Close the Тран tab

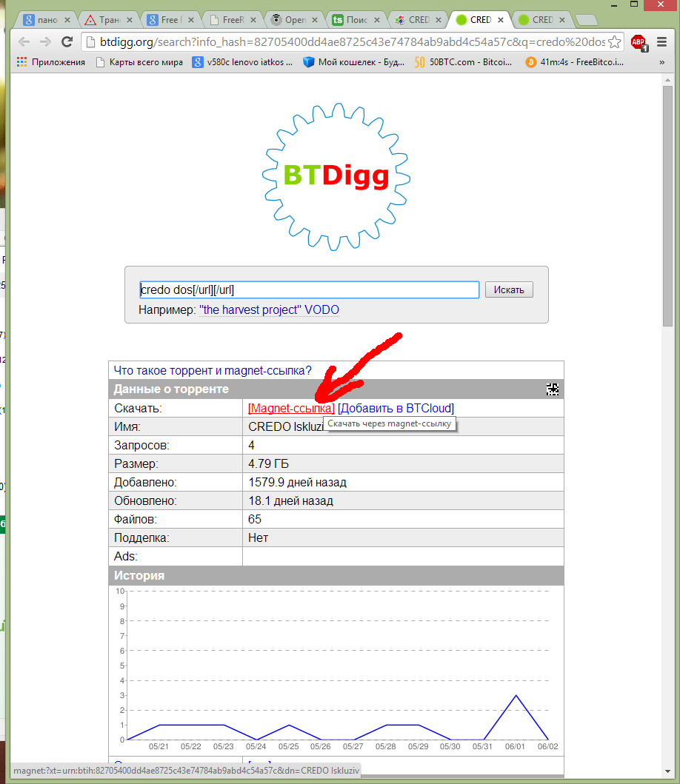pyautogui.click(x=130, y=20)
